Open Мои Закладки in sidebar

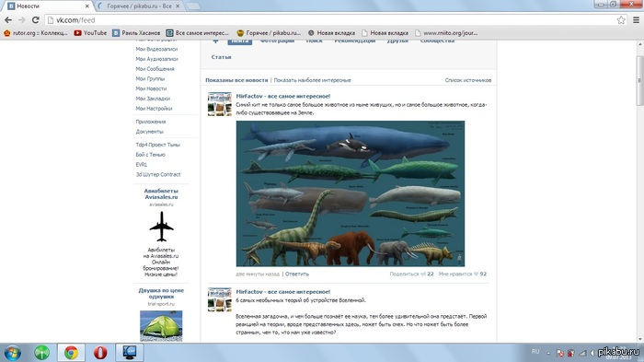point(153,99)
